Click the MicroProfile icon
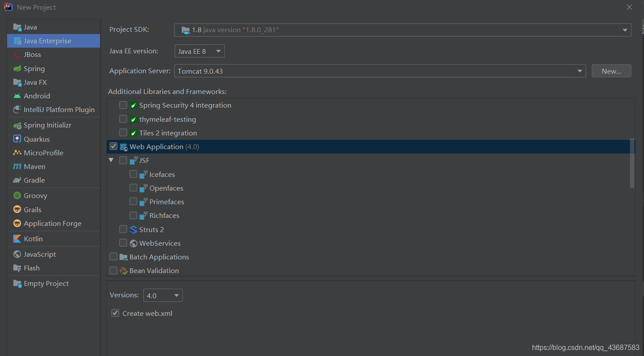 17,153
